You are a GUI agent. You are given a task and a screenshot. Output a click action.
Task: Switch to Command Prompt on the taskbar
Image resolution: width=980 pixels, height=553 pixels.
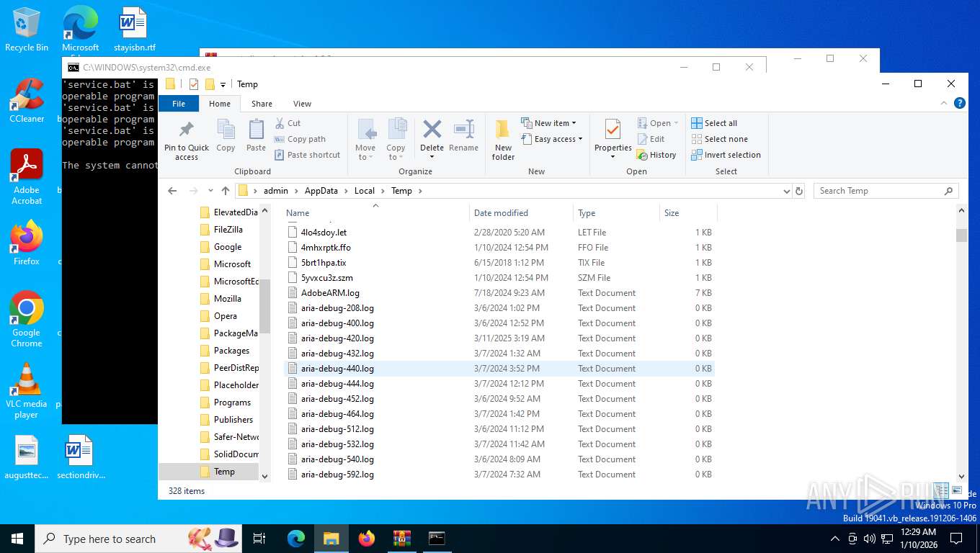(x=437, y=539)
